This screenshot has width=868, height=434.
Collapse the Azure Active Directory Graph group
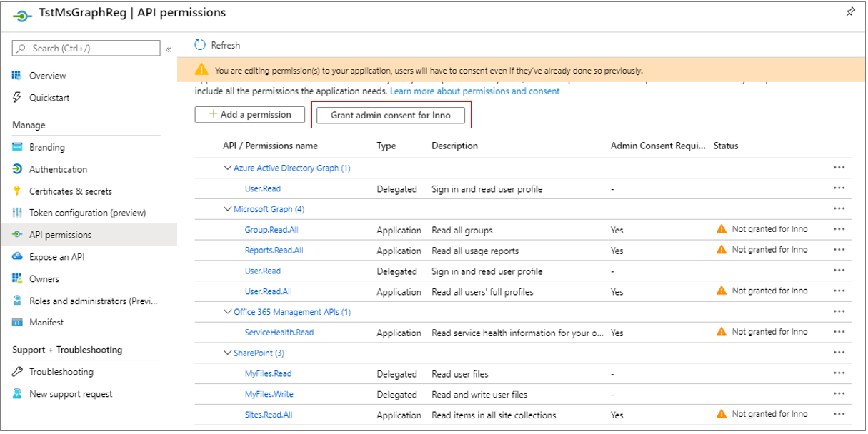point(227,168)
